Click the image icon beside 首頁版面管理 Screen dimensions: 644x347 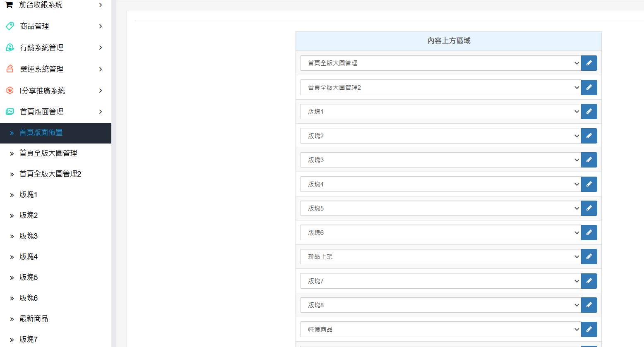coord(10,112)
